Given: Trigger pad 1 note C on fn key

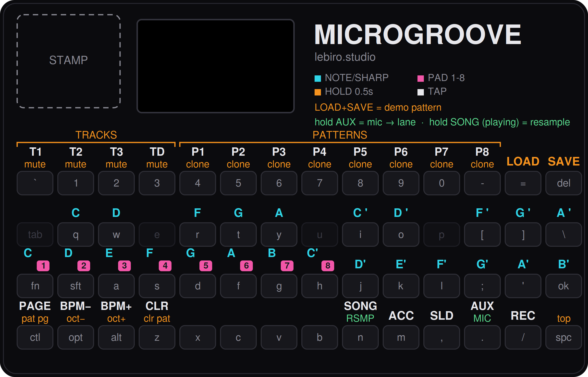Looking at the screenshot, I should [x=35, y=286].
